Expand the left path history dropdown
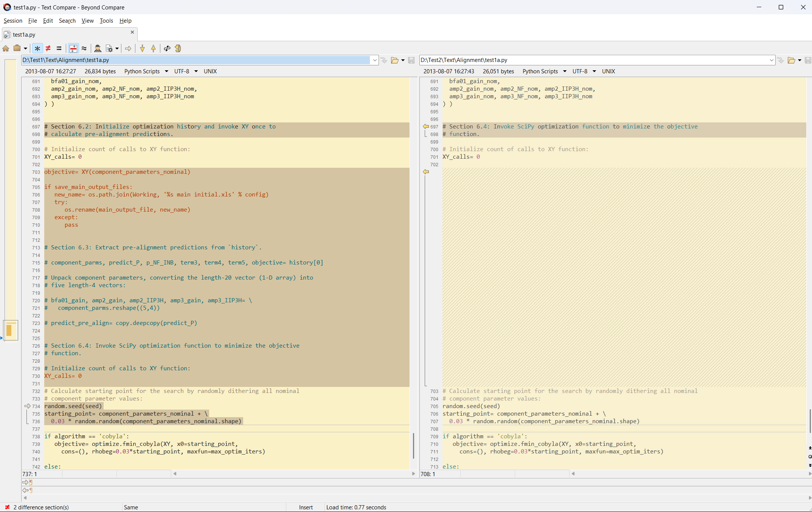 tap(375, 60)
